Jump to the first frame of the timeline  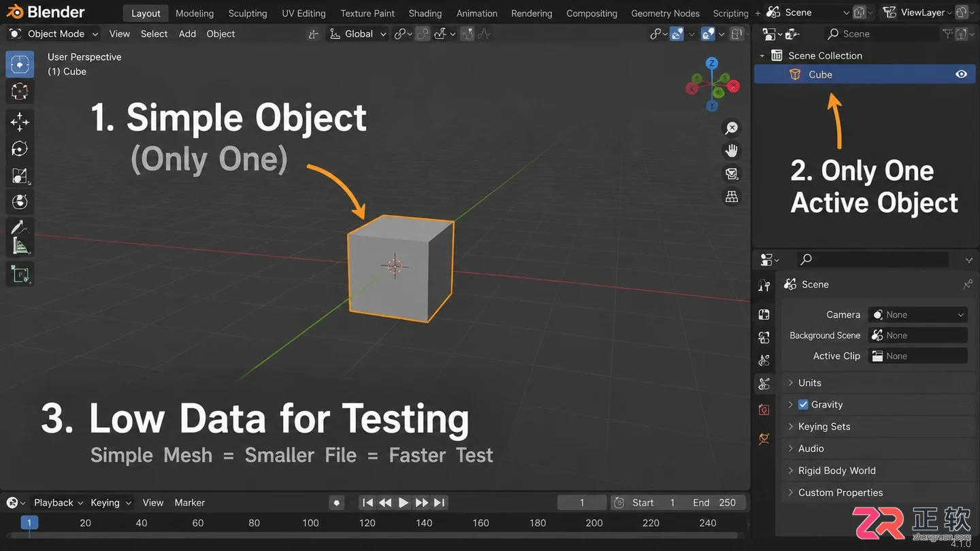(x=367, y=503)
